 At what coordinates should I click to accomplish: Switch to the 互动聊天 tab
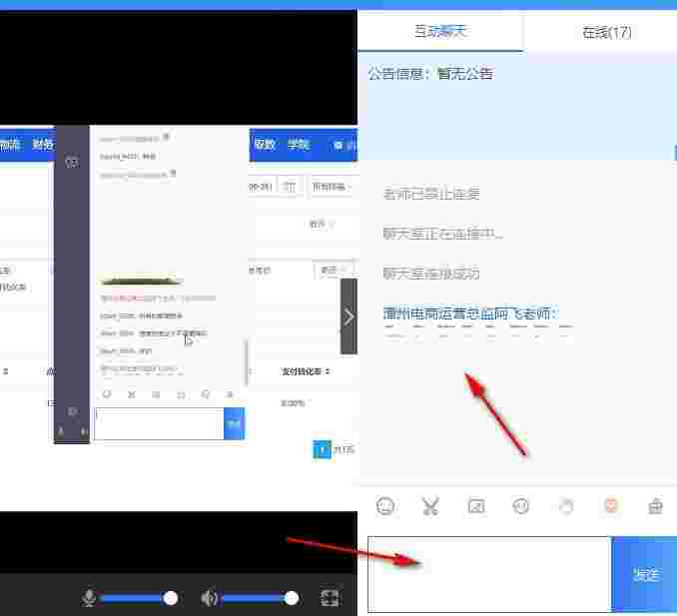(x=440, y=32)
